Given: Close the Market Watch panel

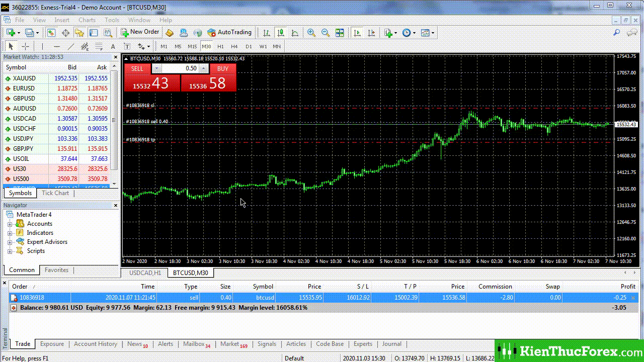Looking at the screenshot, I should click(x=116, y=57).
